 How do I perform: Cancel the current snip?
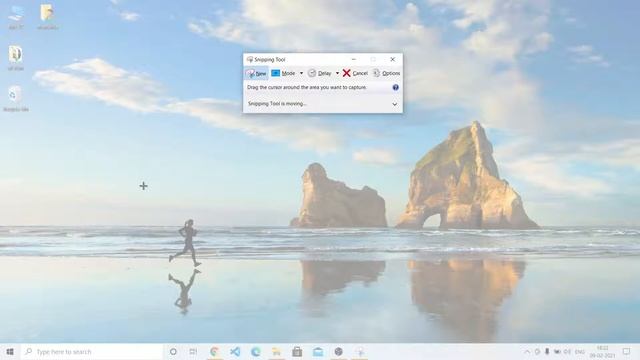[355, 73]
